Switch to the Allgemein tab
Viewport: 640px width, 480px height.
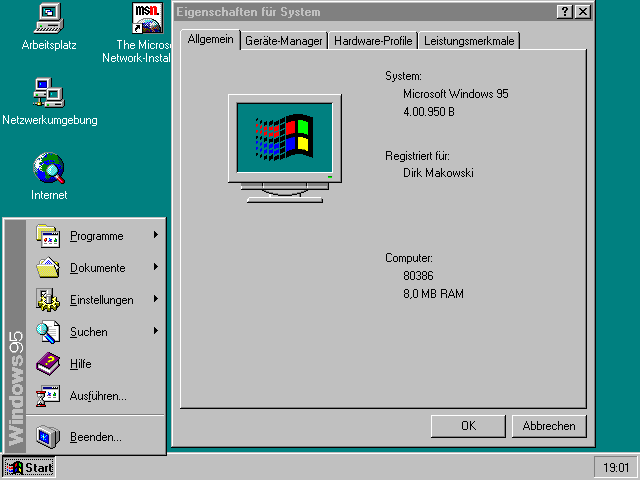coord(210,39)
